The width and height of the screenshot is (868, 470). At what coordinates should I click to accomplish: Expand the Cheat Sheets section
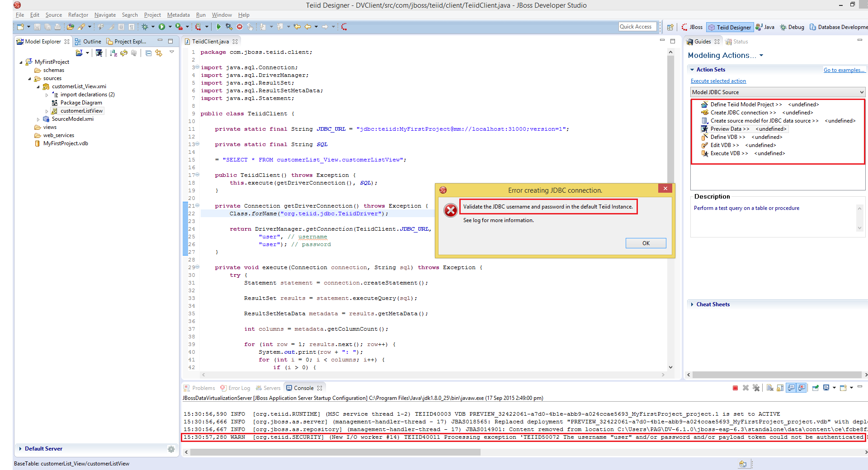coord(692,304)
